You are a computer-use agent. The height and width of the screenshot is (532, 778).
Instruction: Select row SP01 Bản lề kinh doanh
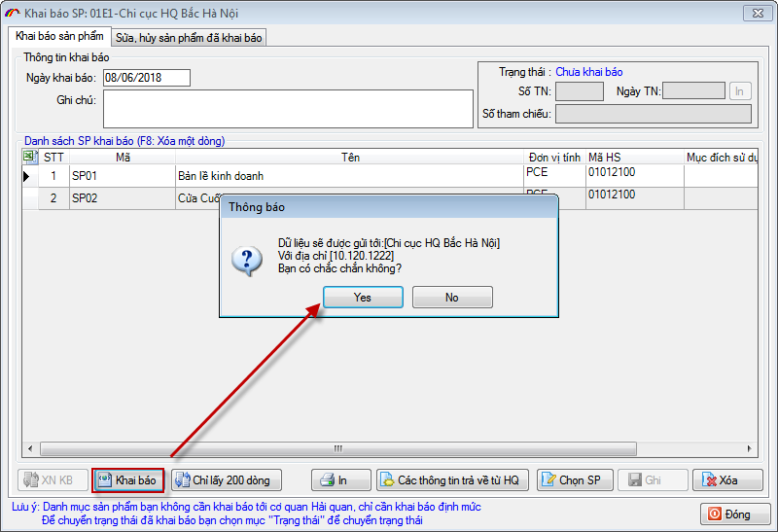[x=292, y=176]
